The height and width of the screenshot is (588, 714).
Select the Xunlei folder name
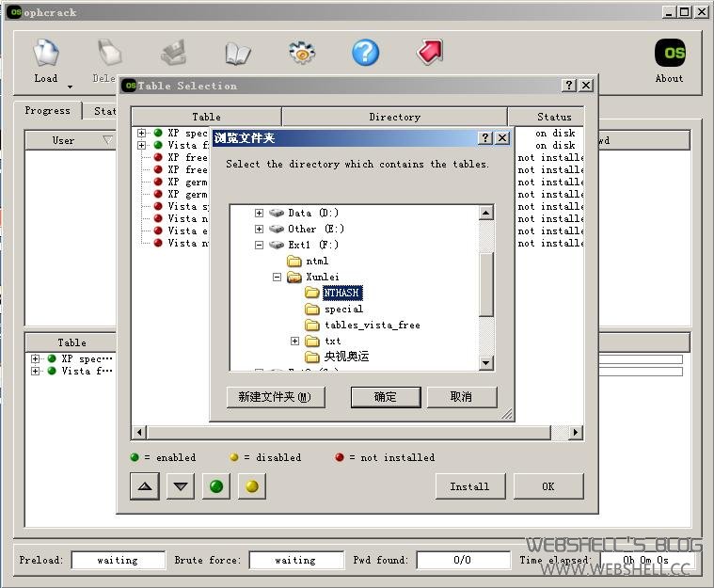[323, 277]
